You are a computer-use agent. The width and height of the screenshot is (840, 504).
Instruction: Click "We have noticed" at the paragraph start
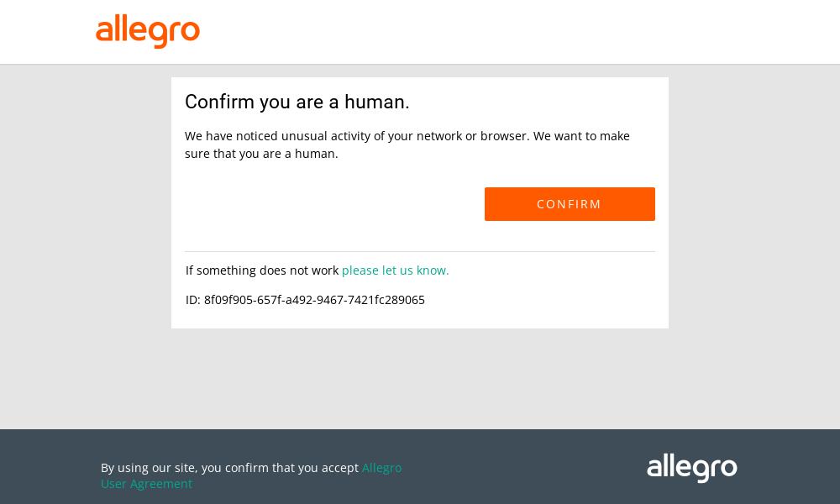click(230, 136)
